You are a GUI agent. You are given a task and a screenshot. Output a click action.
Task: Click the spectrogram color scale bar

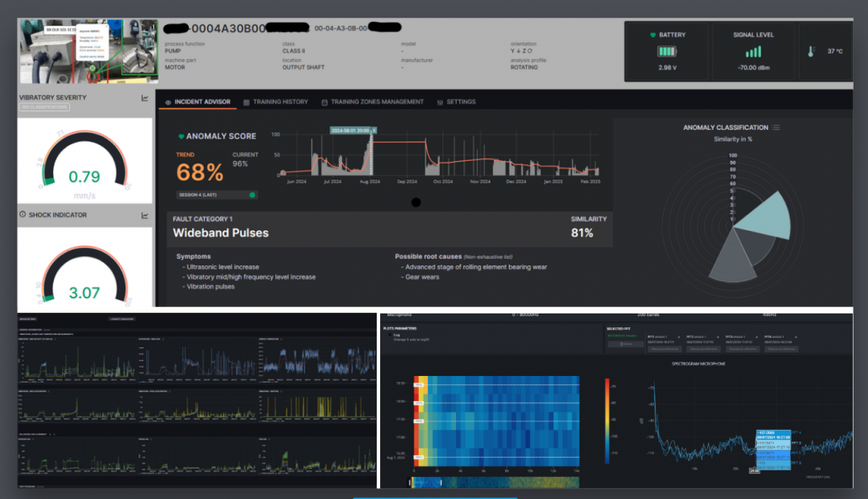pyautogui.click(x=608, y=421)
